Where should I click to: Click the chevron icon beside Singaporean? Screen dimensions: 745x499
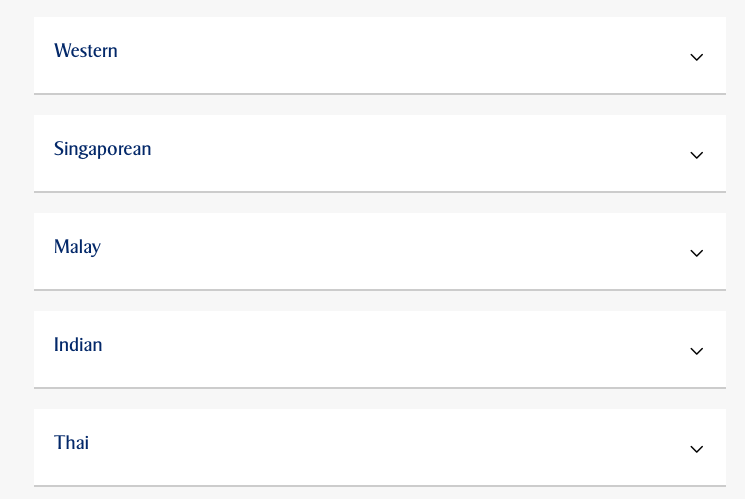(697, 155)
